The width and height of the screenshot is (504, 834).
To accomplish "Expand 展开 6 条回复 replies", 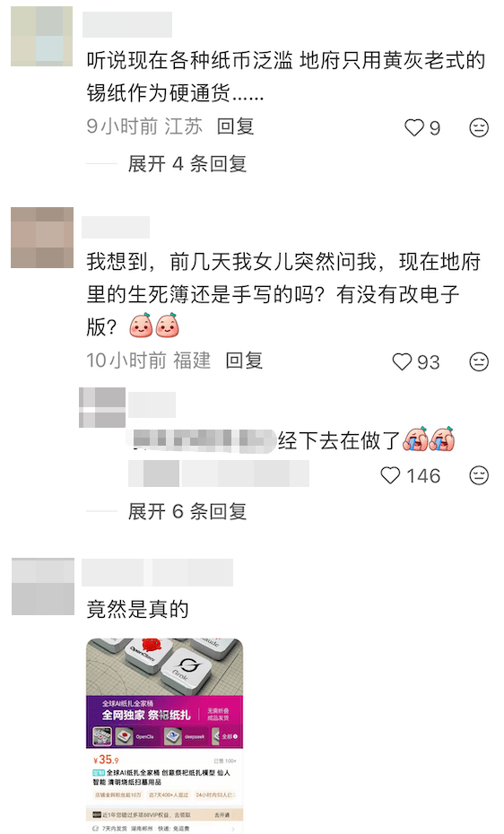I will (187, 512).
